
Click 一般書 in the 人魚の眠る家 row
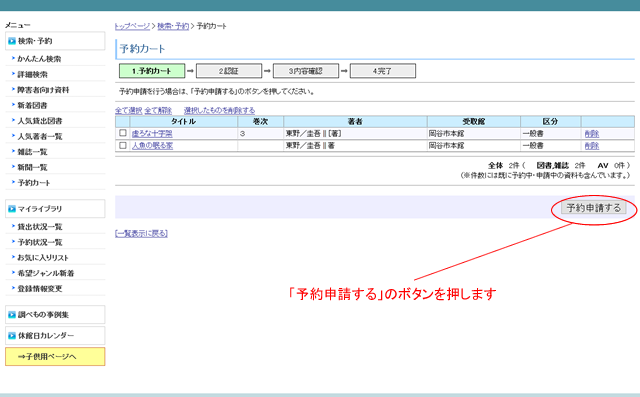tap(533, 146)
